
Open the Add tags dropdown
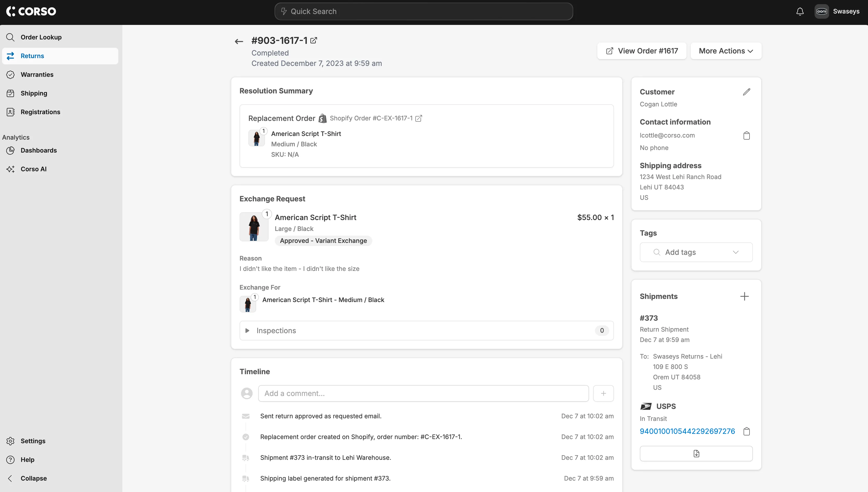point(696,252)
